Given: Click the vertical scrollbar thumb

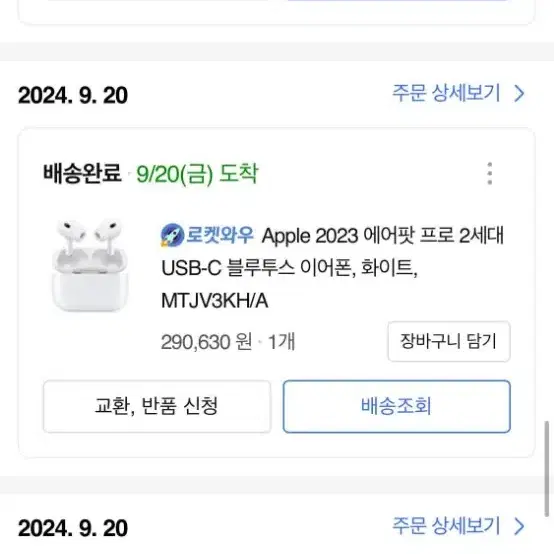Looking at the screenshot, I should tap(547, 468).
